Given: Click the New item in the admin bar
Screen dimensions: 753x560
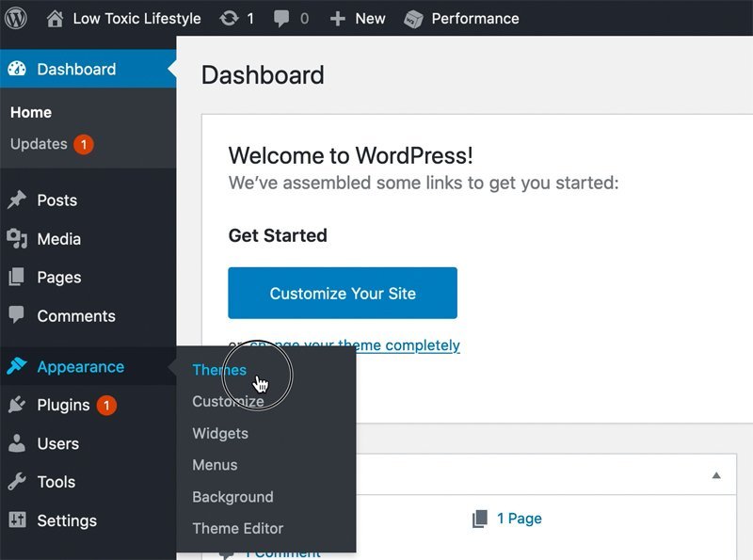Looking at the screenshot, I should click(x=370, y=19).
